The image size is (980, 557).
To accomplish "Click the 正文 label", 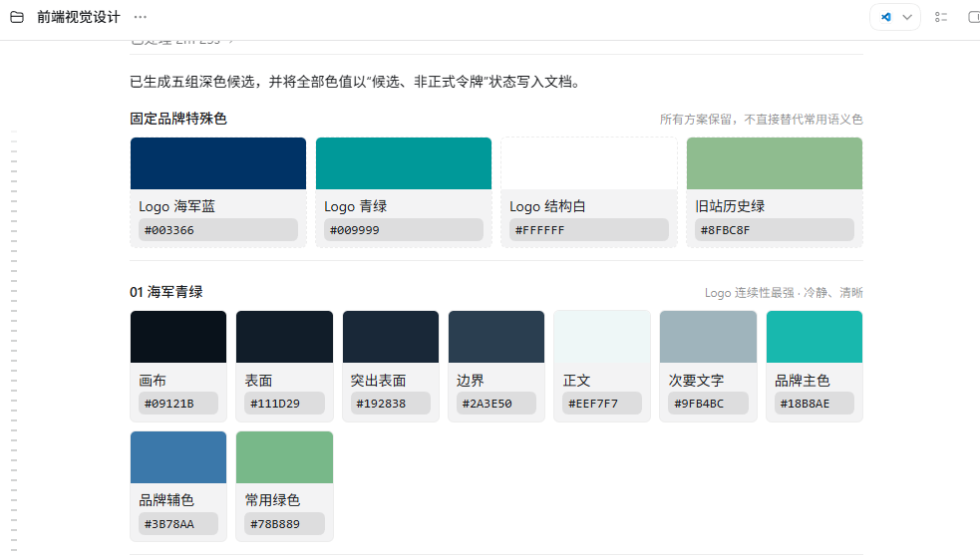I will 576,381.
